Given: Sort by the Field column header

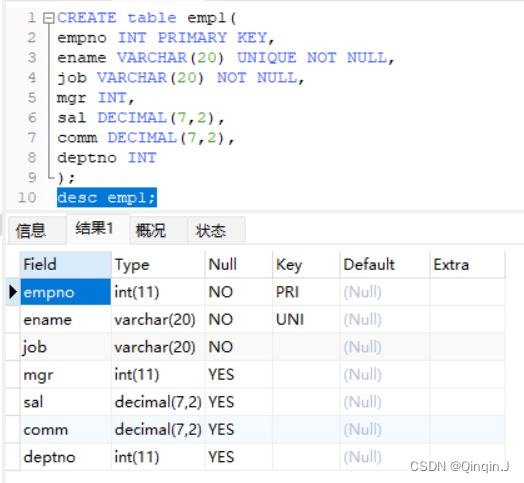Looking at the screenshot, I should click(x=66, y=265).
